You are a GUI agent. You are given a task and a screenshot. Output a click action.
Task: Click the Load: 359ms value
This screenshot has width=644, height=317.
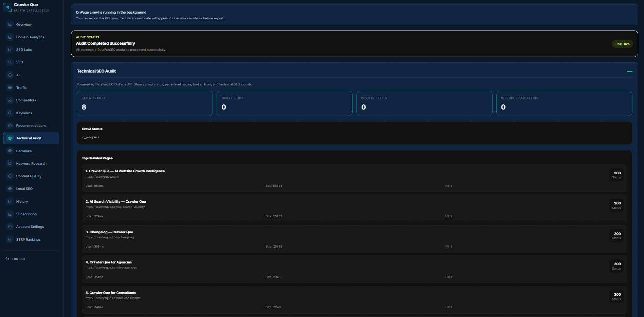tap(95, 246)
